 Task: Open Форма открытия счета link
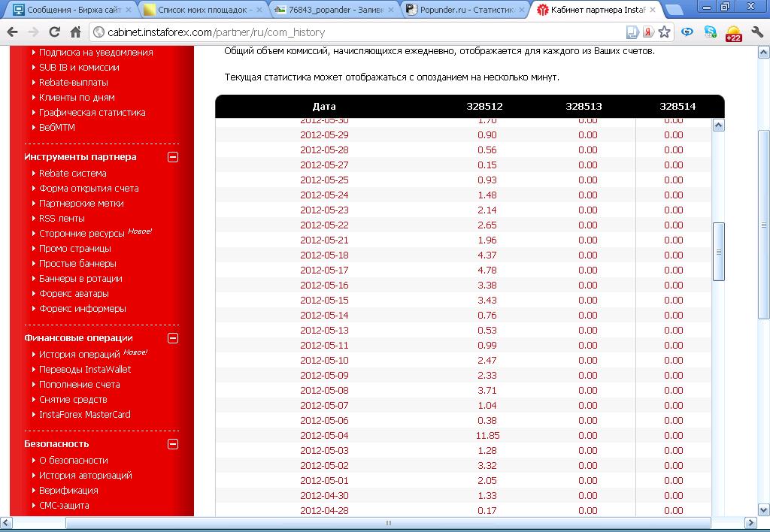89,189
